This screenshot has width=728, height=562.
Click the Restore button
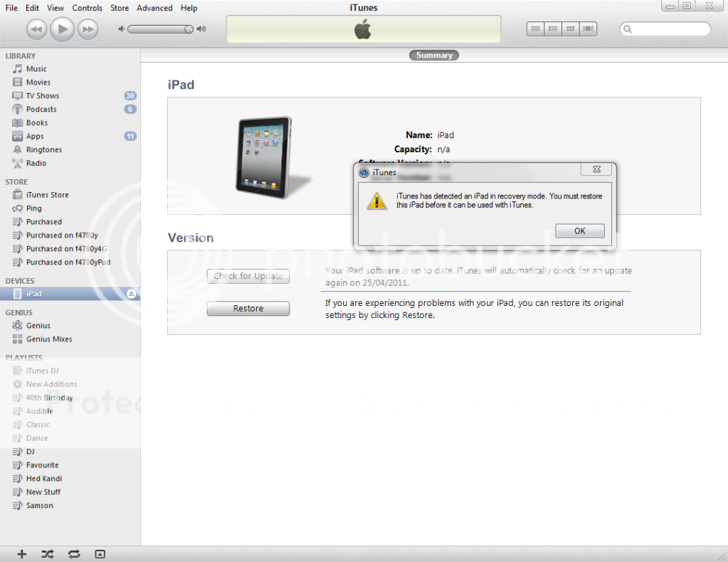tap(248, 309)
